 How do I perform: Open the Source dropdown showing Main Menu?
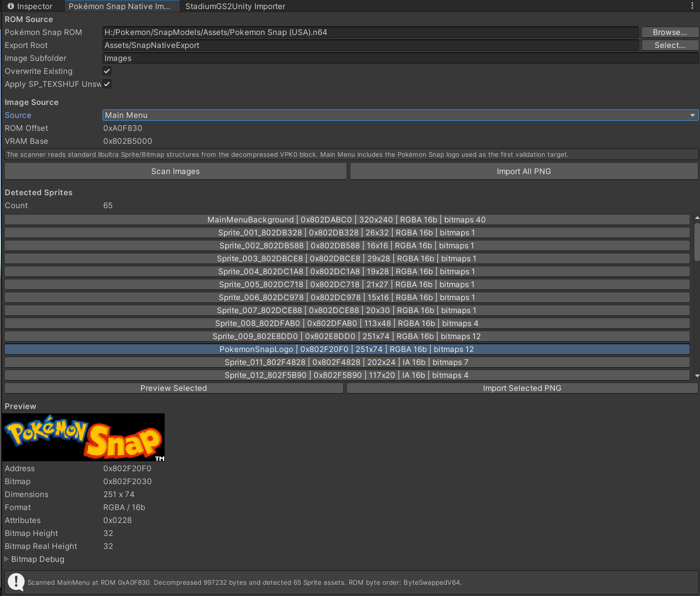click(400, 115)
